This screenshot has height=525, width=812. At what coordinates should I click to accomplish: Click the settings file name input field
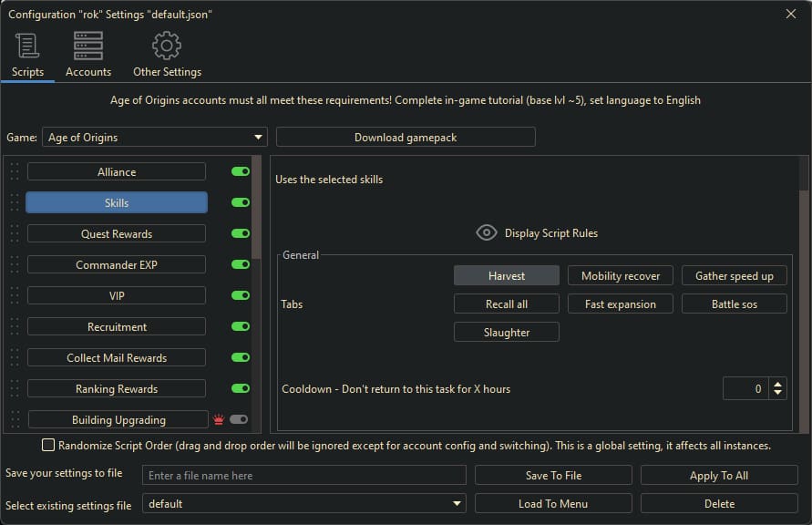point(303,475)
